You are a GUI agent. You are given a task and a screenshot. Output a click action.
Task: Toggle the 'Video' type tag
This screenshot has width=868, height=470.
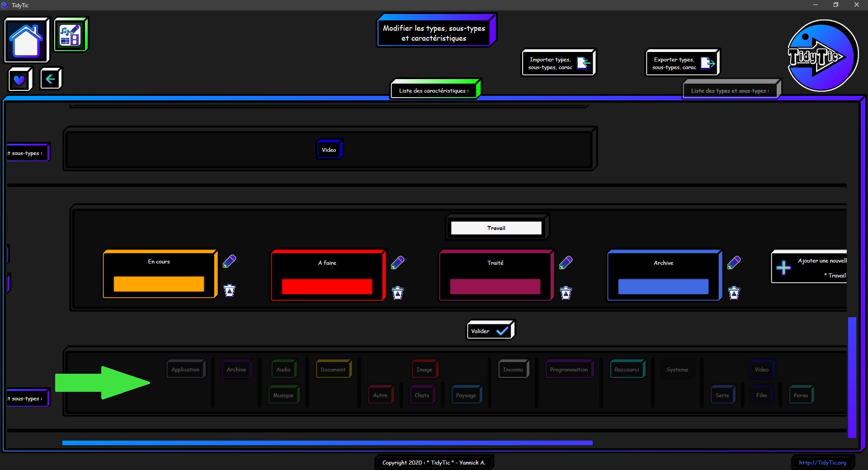pos(329,150)
